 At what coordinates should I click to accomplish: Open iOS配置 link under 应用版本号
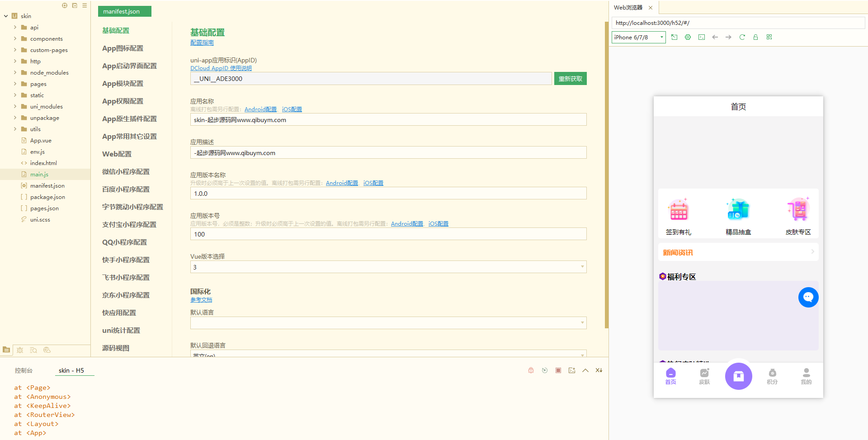tap(439, 224)
